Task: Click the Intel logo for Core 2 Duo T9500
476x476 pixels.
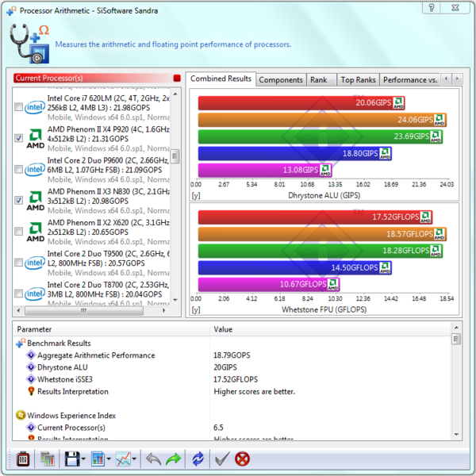Action: click(35, 263)
